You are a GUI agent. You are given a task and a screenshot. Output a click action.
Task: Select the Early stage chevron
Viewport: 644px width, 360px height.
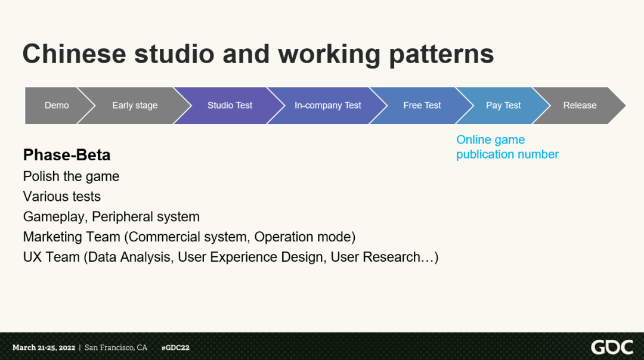(x=135, y=105)
